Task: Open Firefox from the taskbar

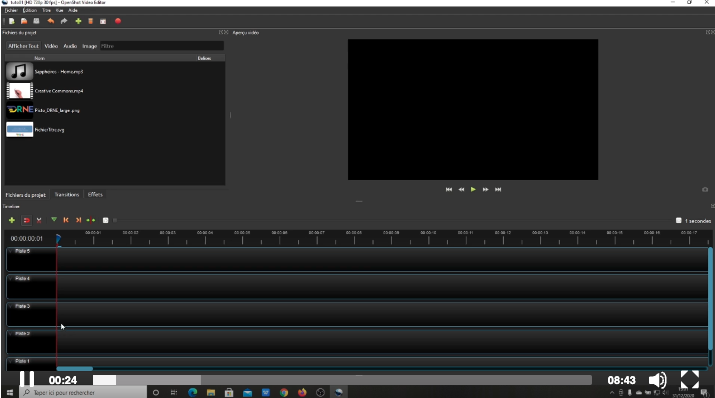Action: [x=302, y=392]
